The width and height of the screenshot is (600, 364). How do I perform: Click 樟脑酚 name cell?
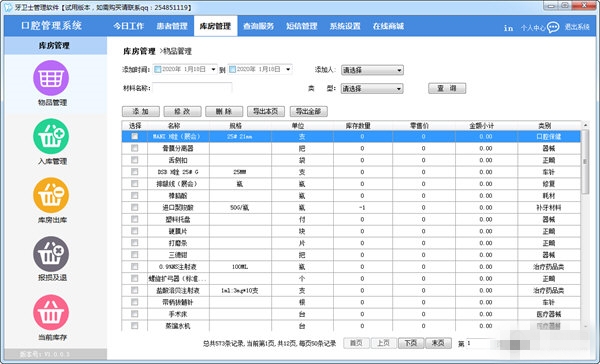178,196
